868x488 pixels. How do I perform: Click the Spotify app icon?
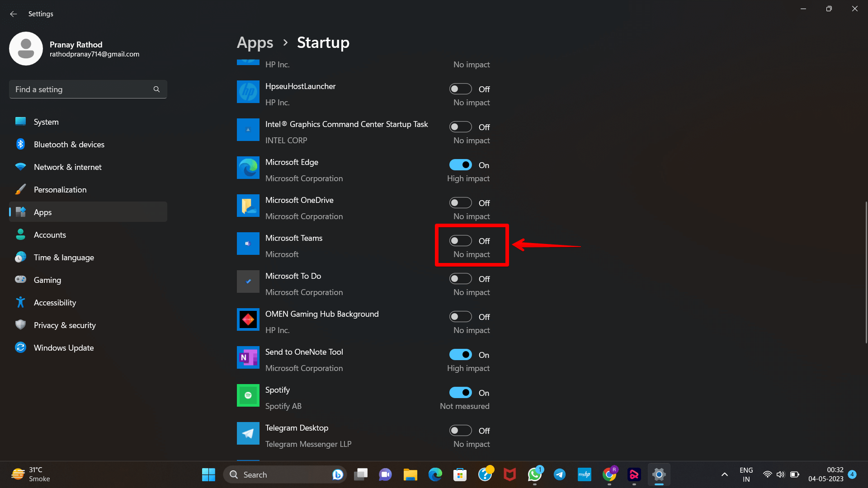tap(248, 395)
